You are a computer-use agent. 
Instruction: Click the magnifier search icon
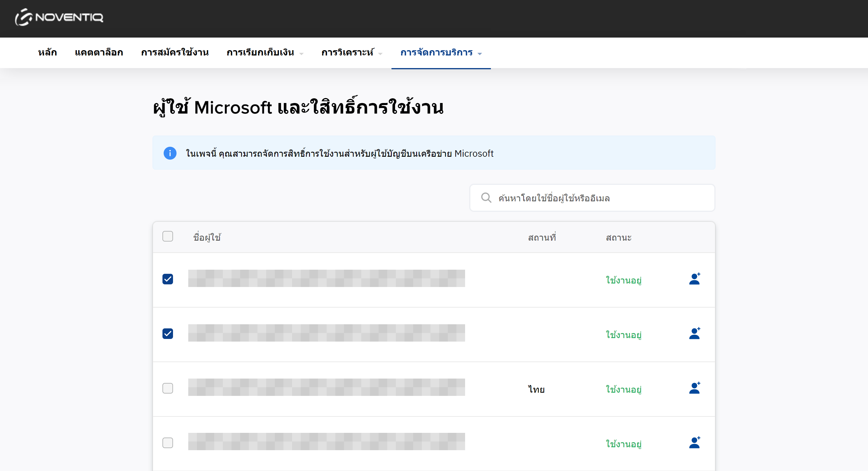(486, 197)
